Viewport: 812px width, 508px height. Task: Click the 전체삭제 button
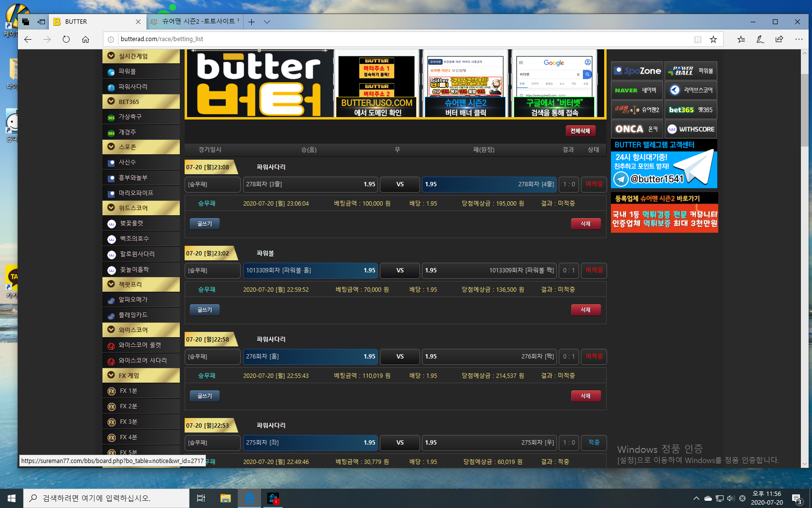(580, 131)
